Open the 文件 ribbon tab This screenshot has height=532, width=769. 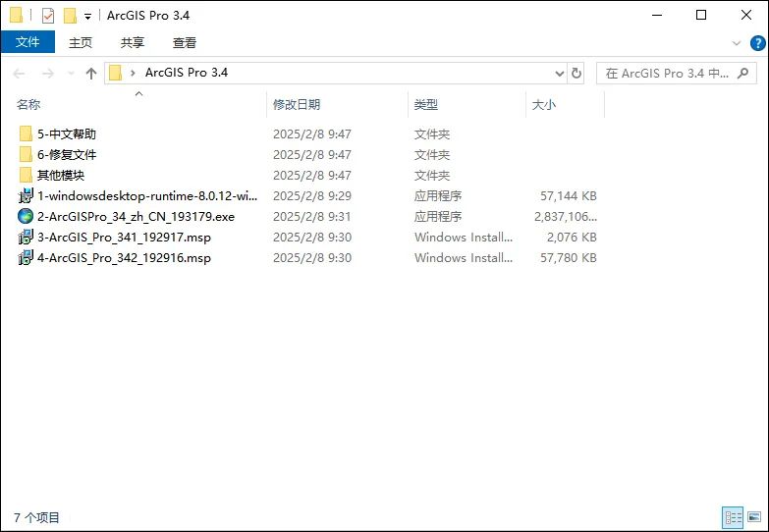[27, 42]
